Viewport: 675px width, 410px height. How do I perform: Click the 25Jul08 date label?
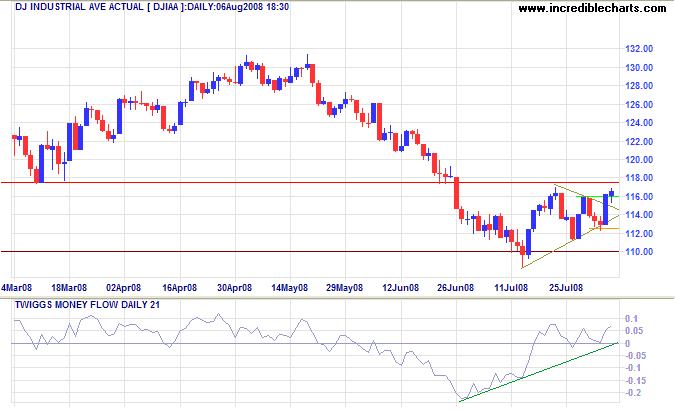pyautogui.click(x=566, y=288)
